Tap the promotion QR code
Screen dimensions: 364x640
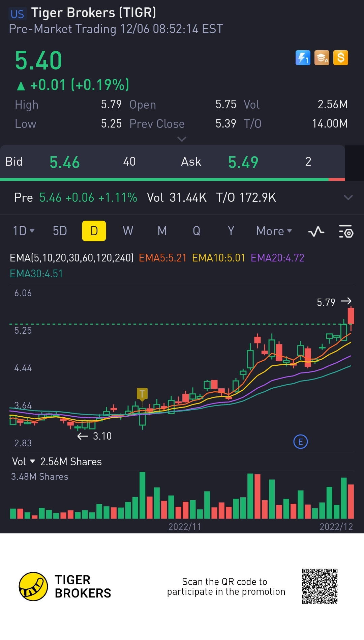[x=320, y=586]
